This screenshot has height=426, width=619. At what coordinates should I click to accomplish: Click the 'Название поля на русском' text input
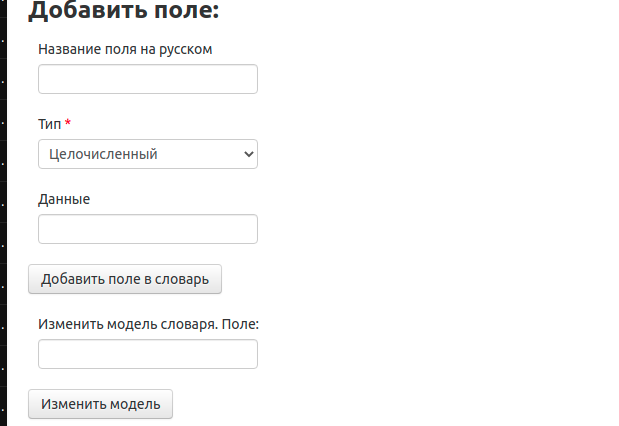(x=148, y=79)
